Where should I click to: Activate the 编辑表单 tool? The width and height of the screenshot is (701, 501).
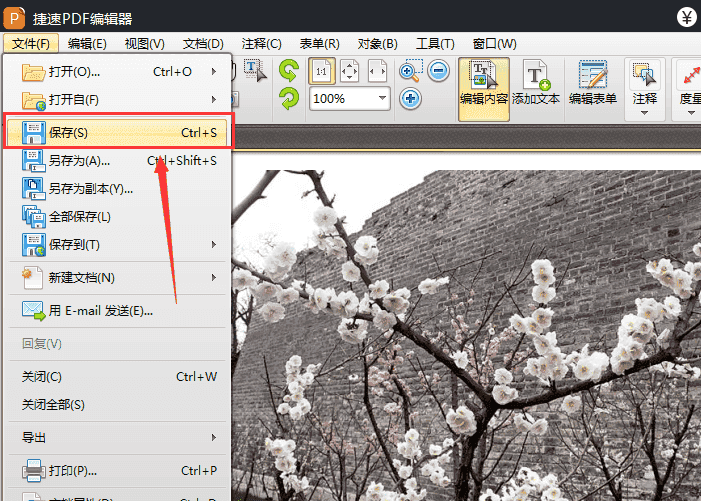click(593, 83)
